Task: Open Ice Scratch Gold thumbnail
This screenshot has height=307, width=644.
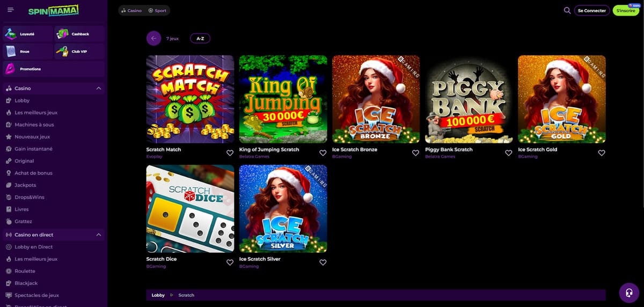Action: 562,99
